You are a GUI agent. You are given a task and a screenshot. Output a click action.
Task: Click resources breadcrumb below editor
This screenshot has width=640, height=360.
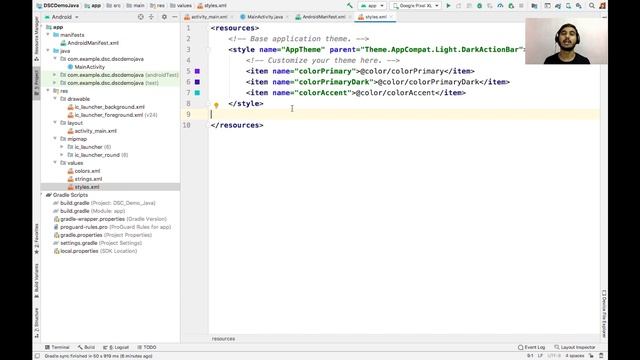223,339
